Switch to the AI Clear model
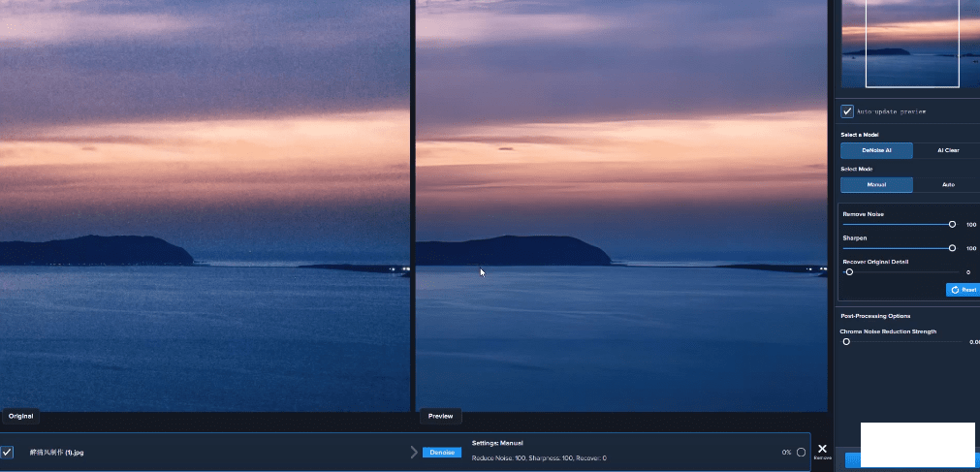The height and width of the screenshot is (472, 980). click(x=947, y=150)
